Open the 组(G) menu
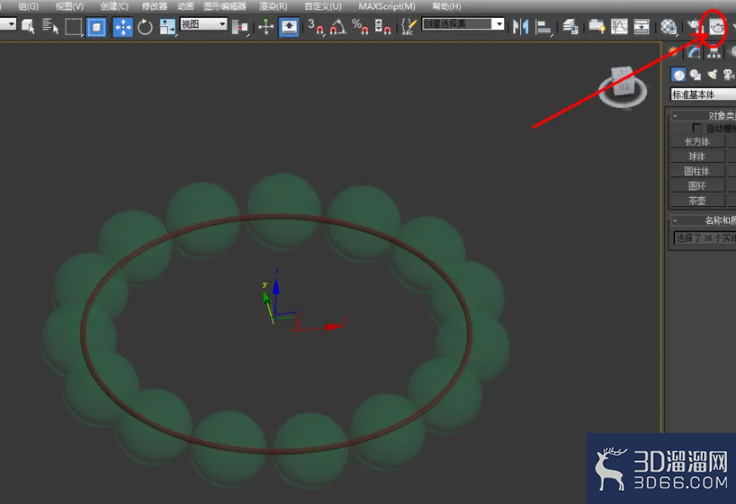This screenshot has width=736, height=504. pyautogui.click(x=28, y=7)
